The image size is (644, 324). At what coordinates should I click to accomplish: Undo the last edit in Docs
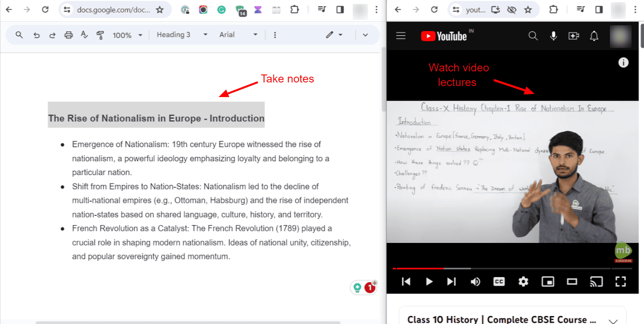(37, 35)
